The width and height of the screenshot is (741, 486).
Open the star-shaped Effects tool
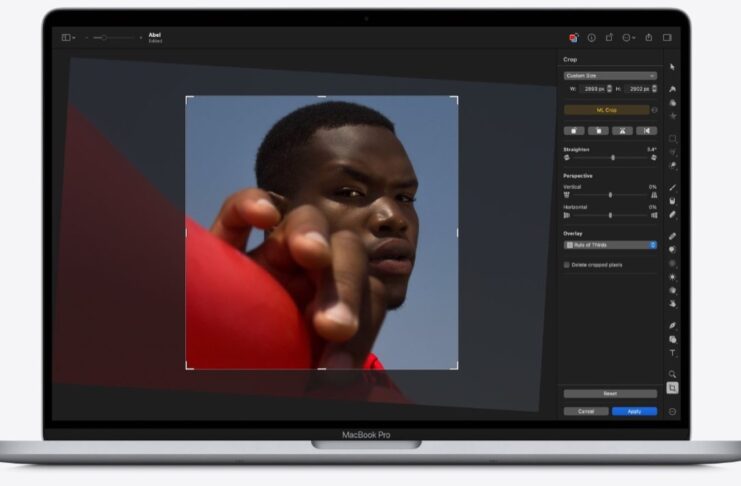coord(672,116)
